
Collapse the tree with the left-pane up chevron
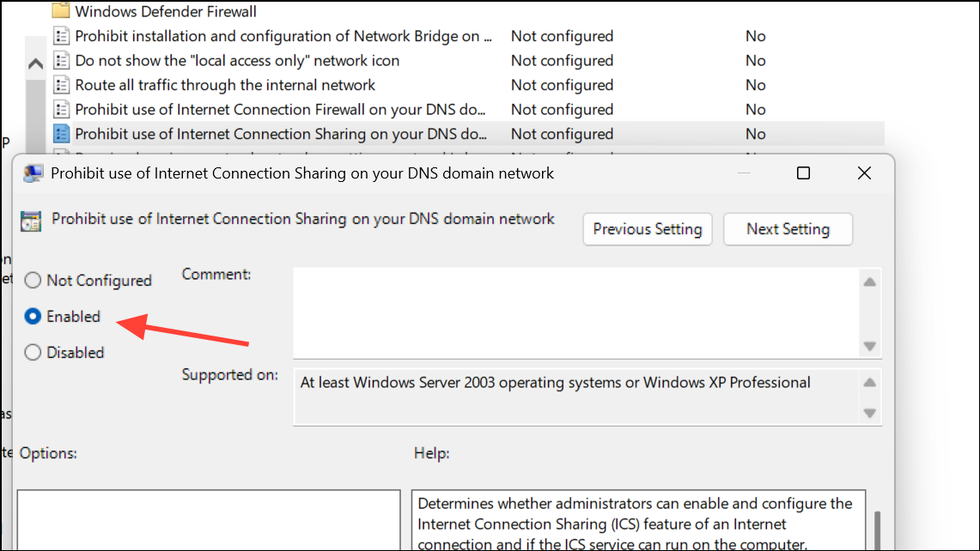point(35,64)
